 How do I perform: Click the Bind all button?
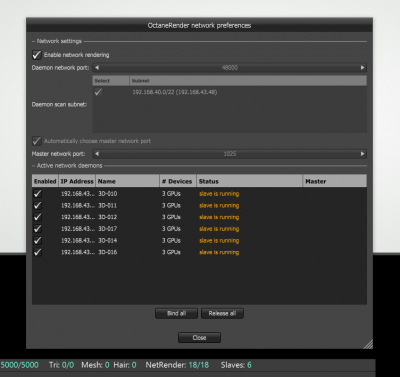(176, 313)
